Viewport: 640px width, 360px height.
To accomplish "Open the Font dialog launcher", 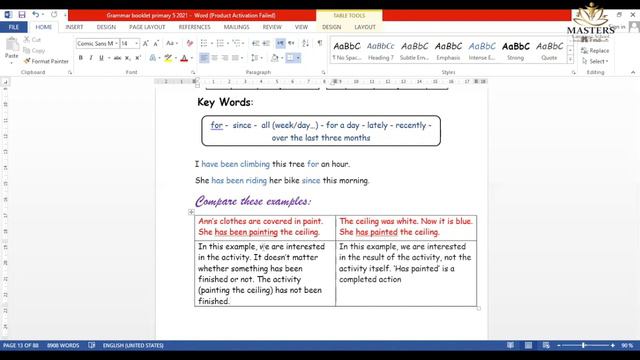I will point(193,72).
